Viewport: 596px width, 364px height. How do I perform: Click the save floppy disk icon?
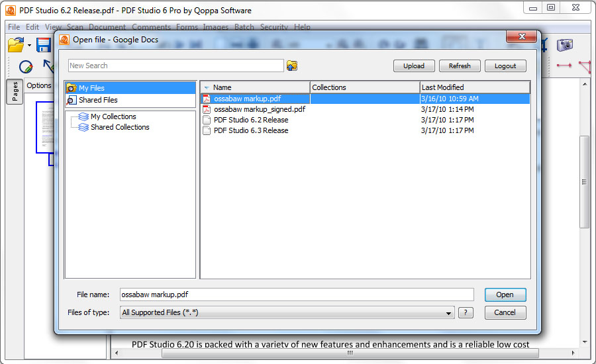[44, 45]
